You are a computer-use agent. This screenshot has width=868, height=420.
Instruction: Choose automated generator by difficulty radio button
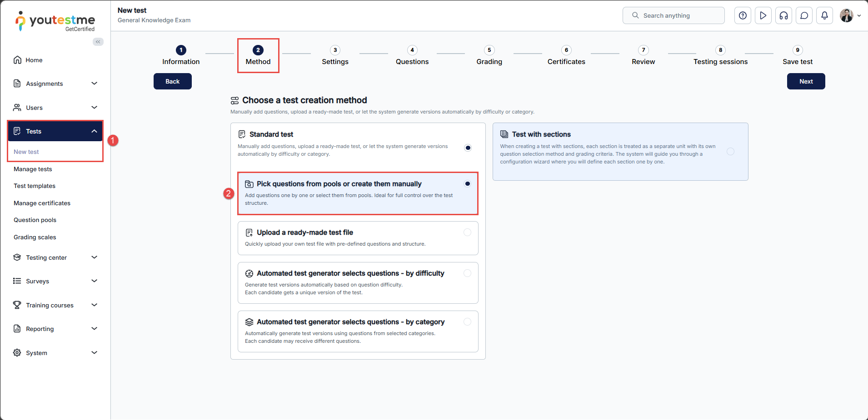[x=467, y=273]
